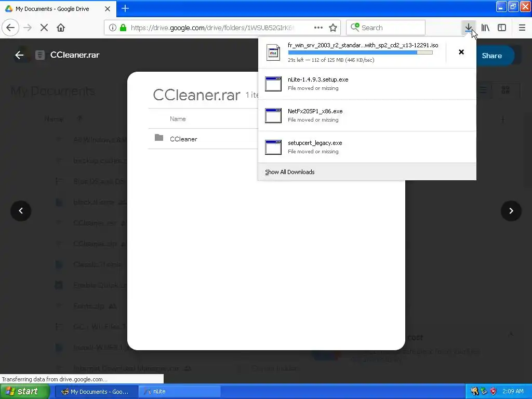
Task: Sort by the Name column header
Action: [x=178, y=119]
